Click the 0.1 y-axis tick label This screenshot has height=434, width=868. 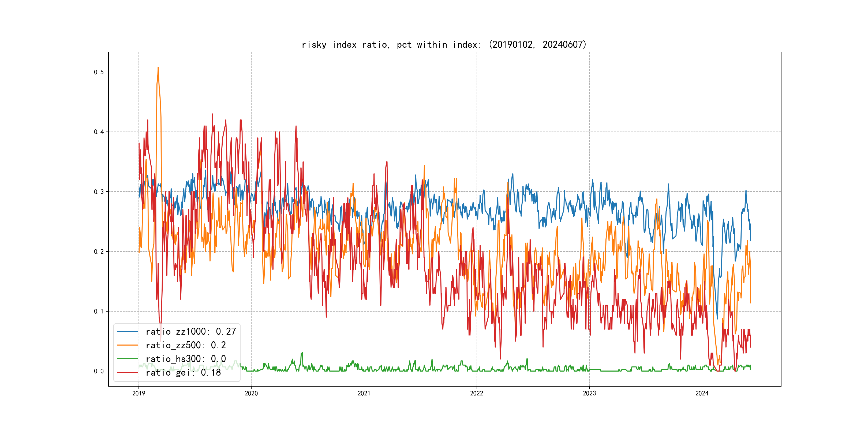point(99,311)
